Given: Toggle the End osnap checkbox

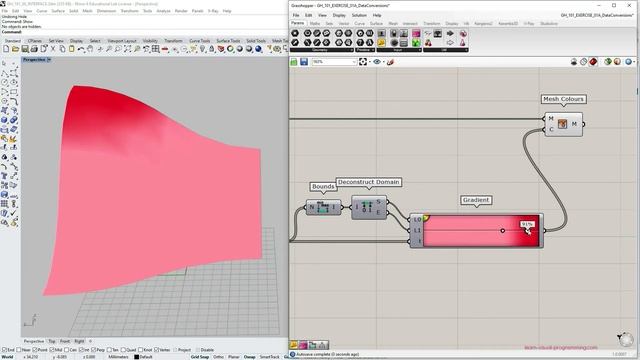Looking at the screenshot, I should tap(4, 350).
